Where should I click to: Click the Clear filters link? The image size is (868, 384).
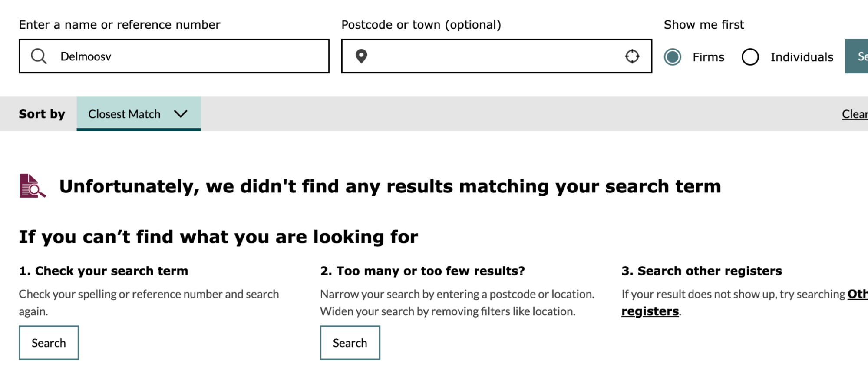855,114
